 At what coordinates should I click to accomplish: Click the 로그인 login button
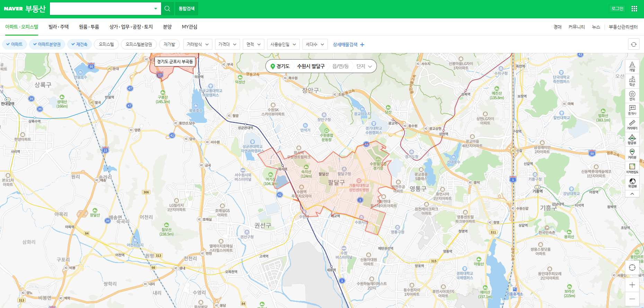tap(617, 9)
